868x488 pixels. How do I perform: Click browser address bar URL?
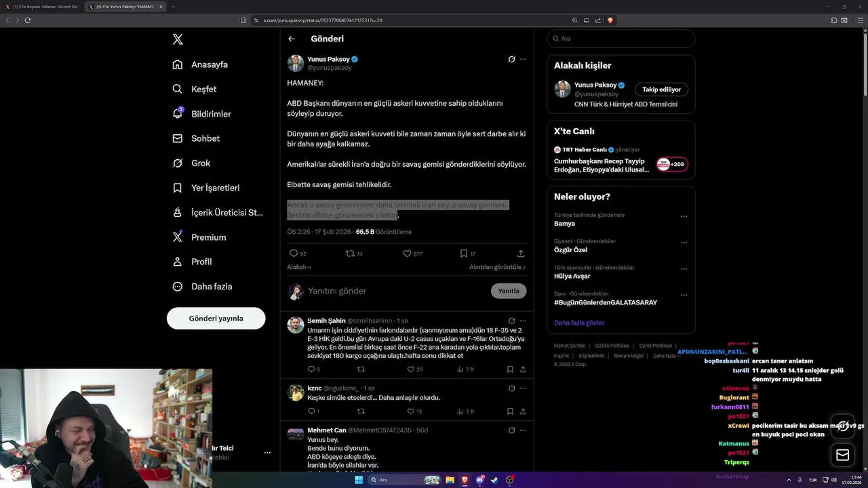tap(323, 20)
